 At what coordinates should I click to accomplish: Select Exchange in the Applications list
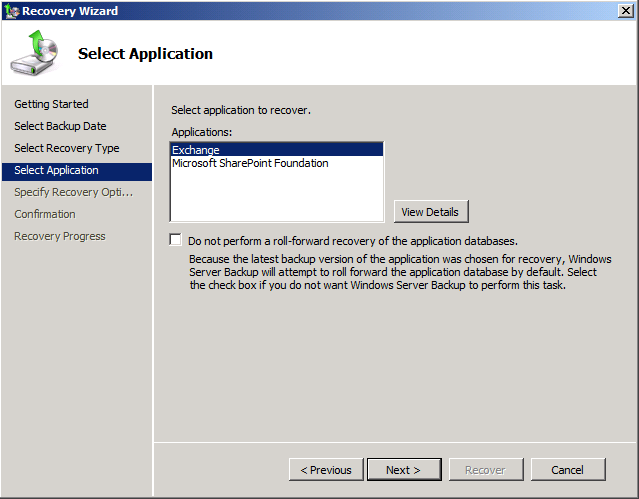[196, 150]
